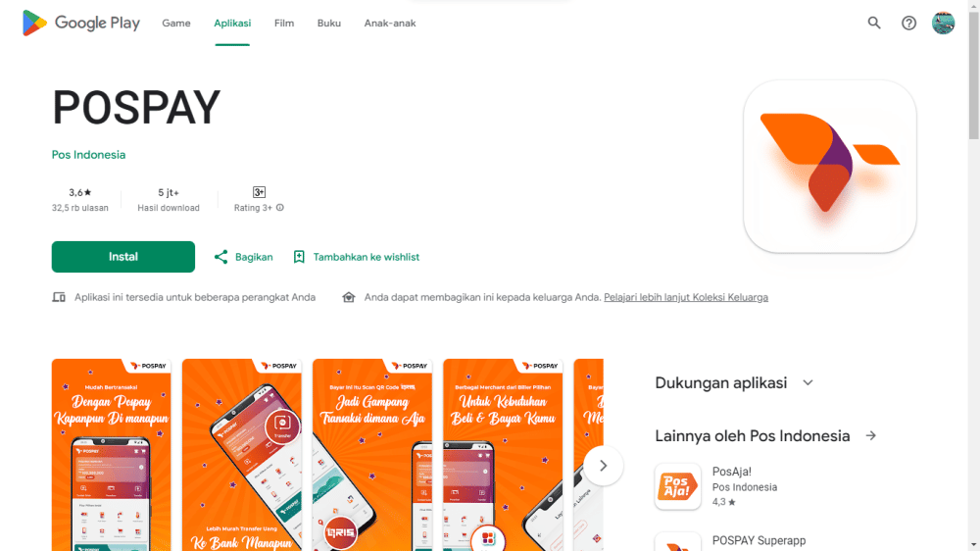Screen dimensions: 980x551
Task: Show next screenshots with the chevron button
Action: click(603, 466)
